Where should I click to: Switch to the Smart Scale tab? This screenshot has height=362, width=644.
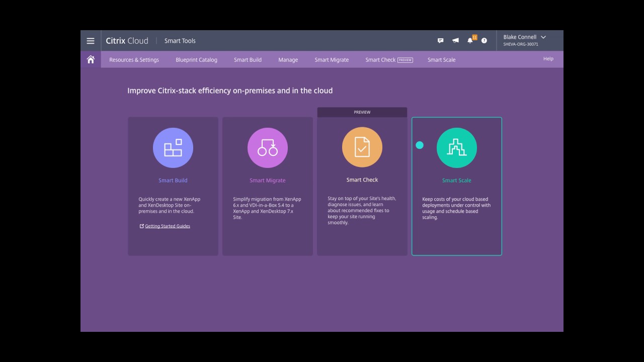(441, 60)
